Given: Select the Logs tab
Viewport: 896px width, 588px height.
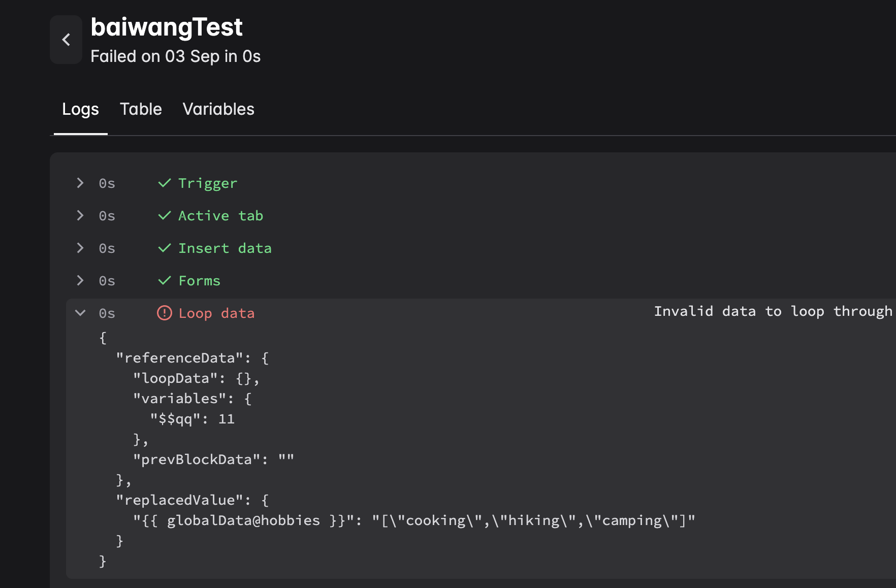Looking at the screenshot, I should (80, 109).
